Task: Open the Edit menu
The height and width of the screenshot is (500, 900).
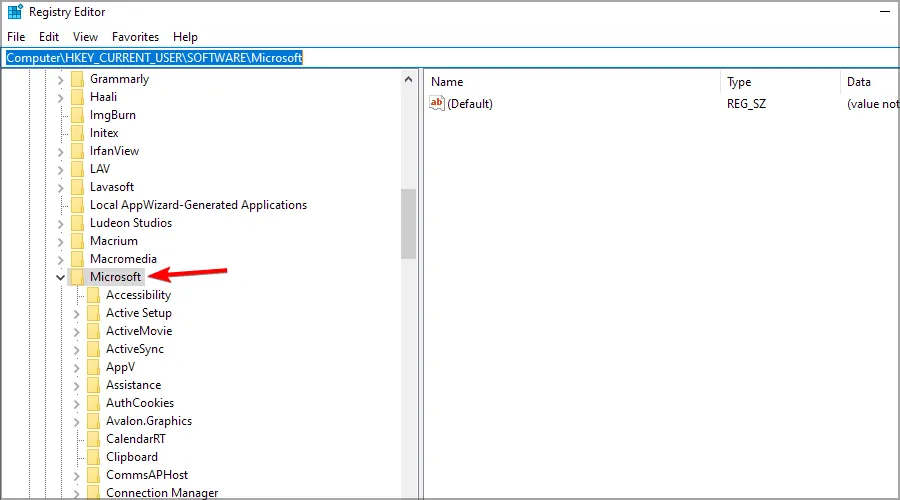Action: [49, 37]
